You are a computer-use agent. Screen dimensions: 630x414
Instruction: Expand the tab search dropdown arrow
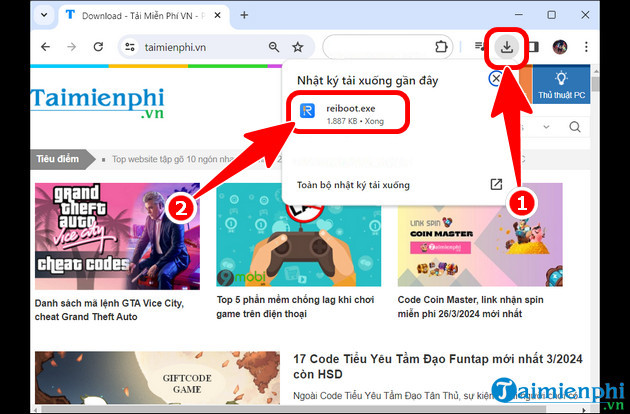point(44,15)
